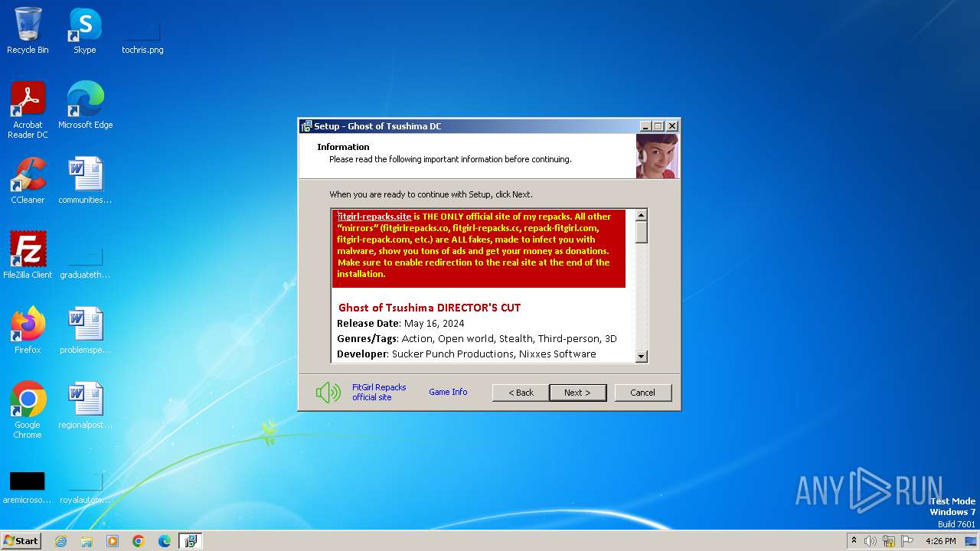Select the problemspe Word document icon
This screenshot has width=980, height=551.
click(85, 331)
